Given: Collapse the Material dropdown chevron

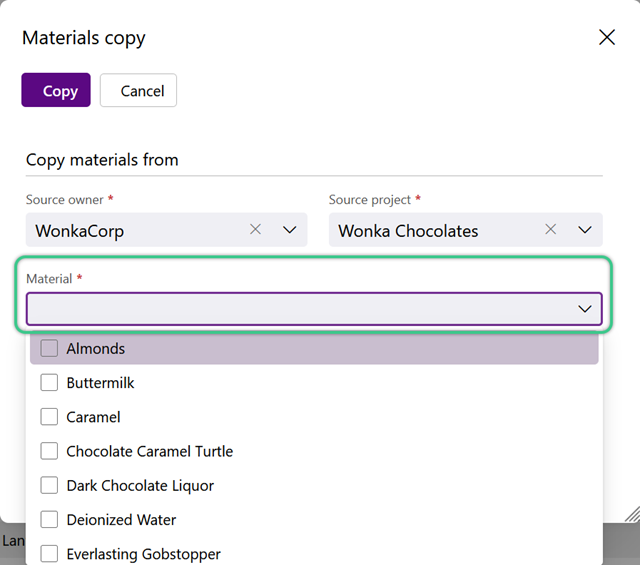Looking at the screenshot, I should tap(584, 309).
